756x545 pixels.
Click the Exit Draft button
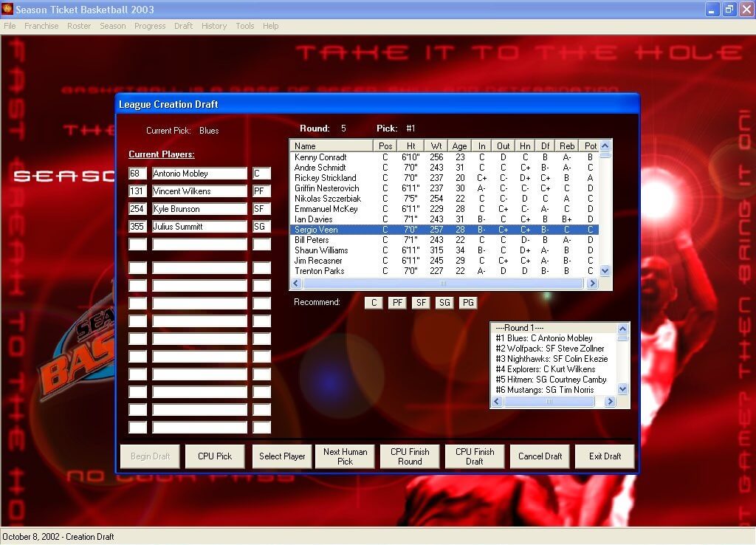pyautogui.click(x=605, y=456)
